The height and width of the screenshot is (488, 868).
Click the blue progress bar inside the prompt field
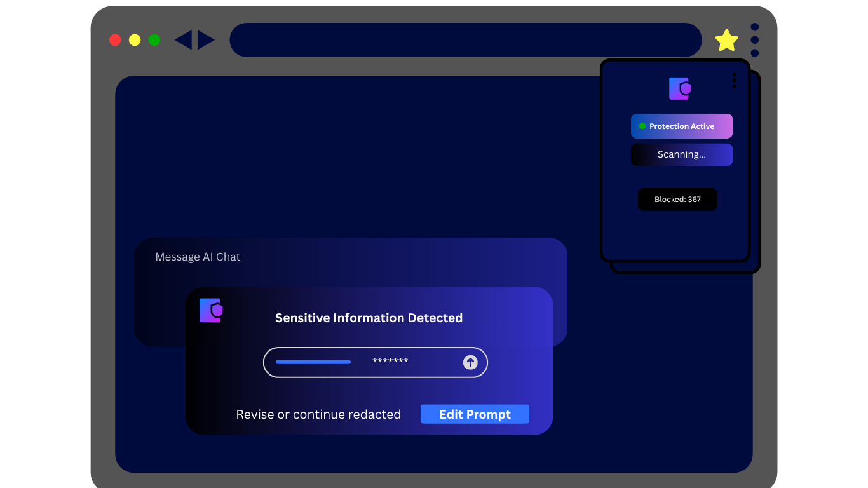click(313, 362)
